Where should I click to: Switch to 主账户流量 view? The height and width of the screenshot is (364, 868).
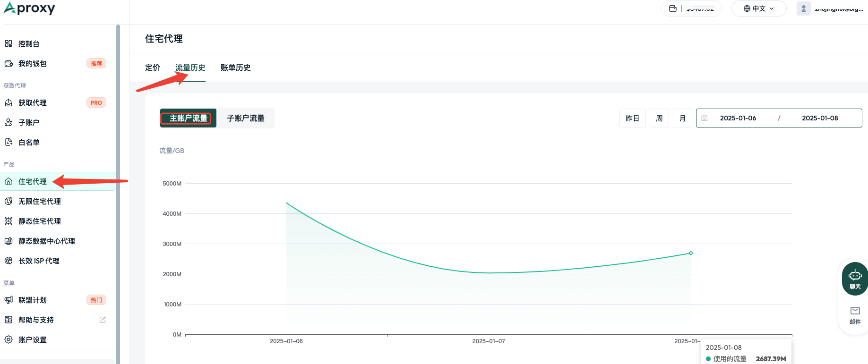(188, 118)
